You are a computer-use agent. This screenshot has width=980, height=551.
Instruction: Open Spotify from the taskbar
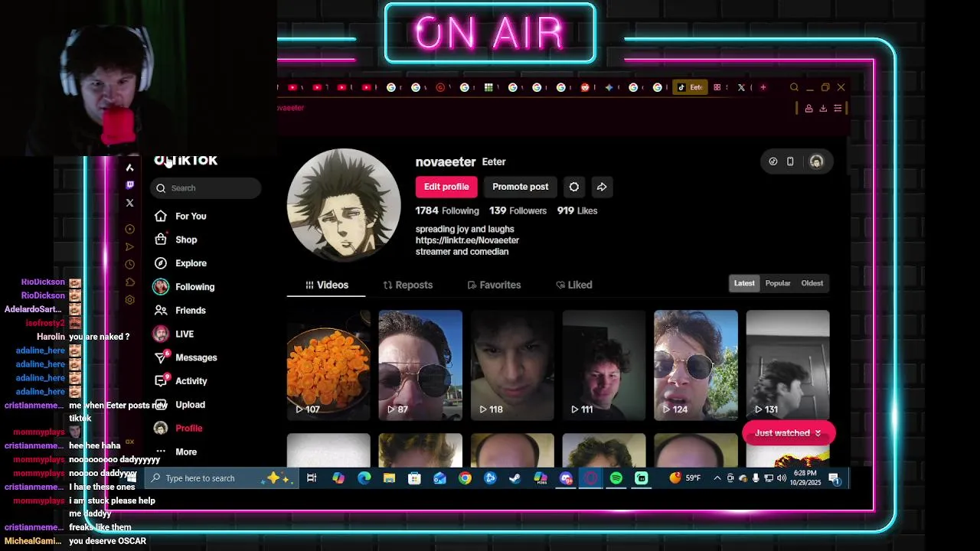(x=616, y=478)
